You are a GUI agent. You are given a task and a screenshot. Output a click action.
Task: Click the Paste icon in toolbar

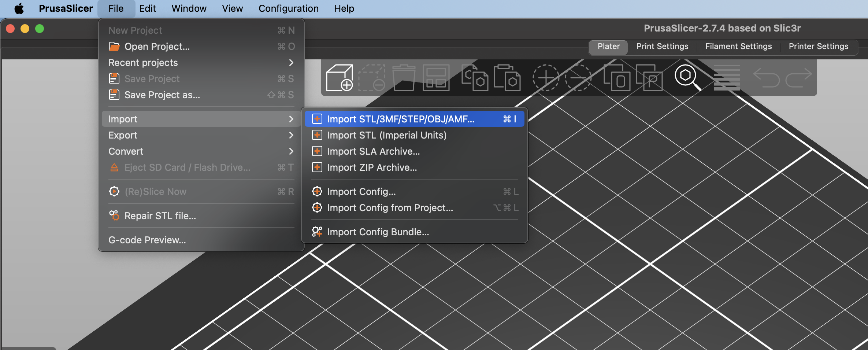pyautogui.click(x=507, y=77)
